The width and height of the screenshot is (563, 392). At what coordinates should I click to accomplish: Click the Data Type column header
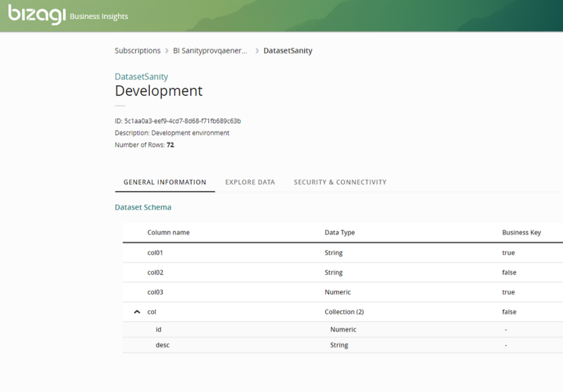pyautogui.click(x=340, y=232)
